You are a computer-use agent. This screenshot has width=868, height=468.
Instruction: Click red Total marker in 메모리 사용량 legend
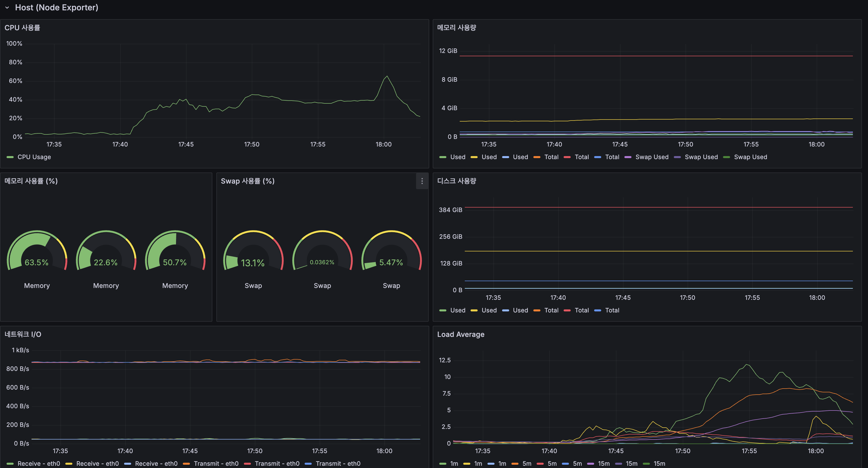tap(567, 157)
